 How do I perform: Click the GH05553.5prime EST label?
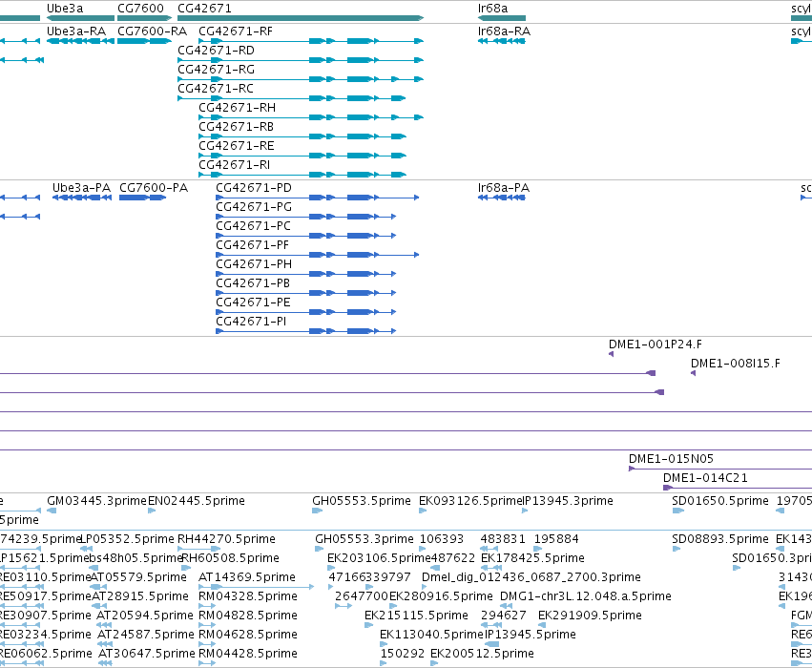[362, 501]
